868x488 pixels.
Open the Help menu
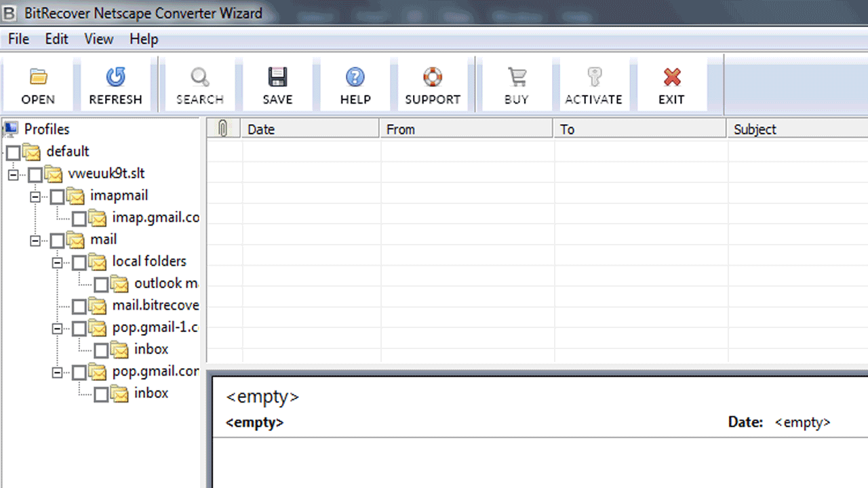pyautogui.click(x=144, y=39)
